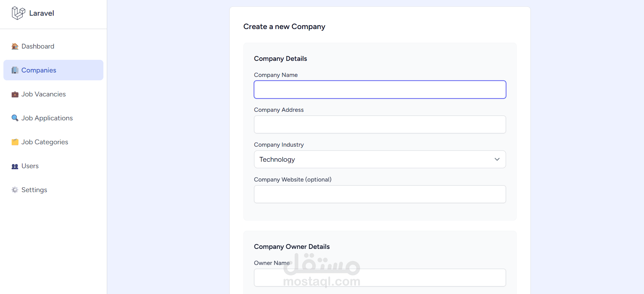Click the Company Website input box

(380, 194)
